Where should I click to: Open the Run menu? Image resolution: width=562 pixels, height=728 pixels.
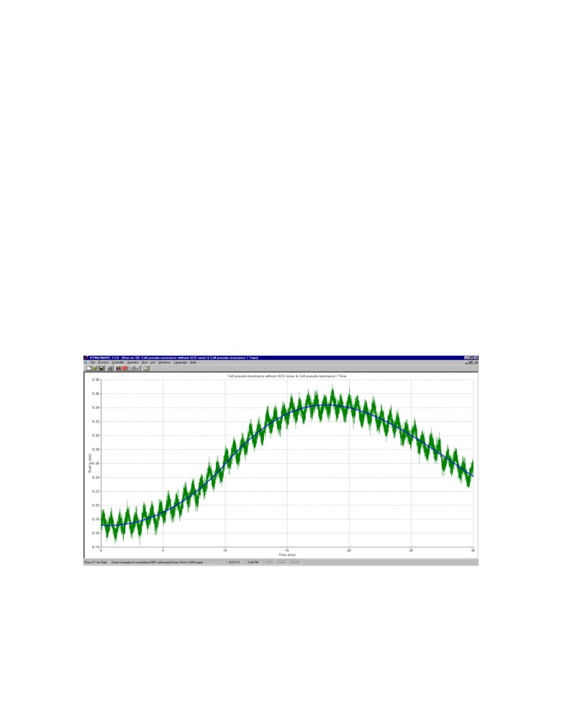(145, 363)
